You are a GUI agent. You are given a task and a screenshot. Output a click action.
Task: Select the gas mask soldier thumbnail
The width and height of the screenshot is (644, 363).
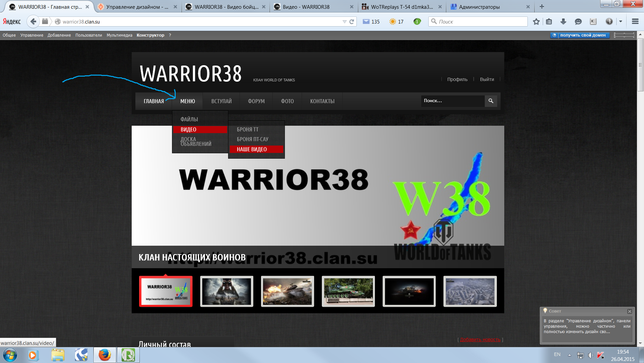(x=226, y=291)
